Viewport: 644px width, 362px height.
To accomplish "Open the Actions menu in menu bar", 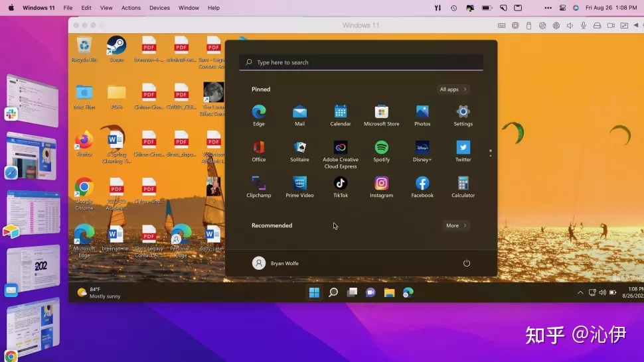I will (131, 8).
